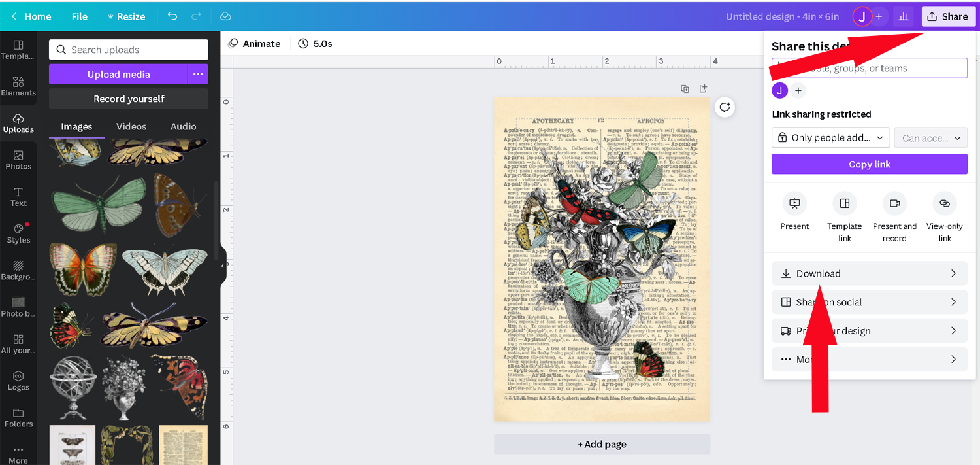This screenshot has height=465, width=980.
Task: Click the uploads panel scrollbar
Action: tap(216, 219)
